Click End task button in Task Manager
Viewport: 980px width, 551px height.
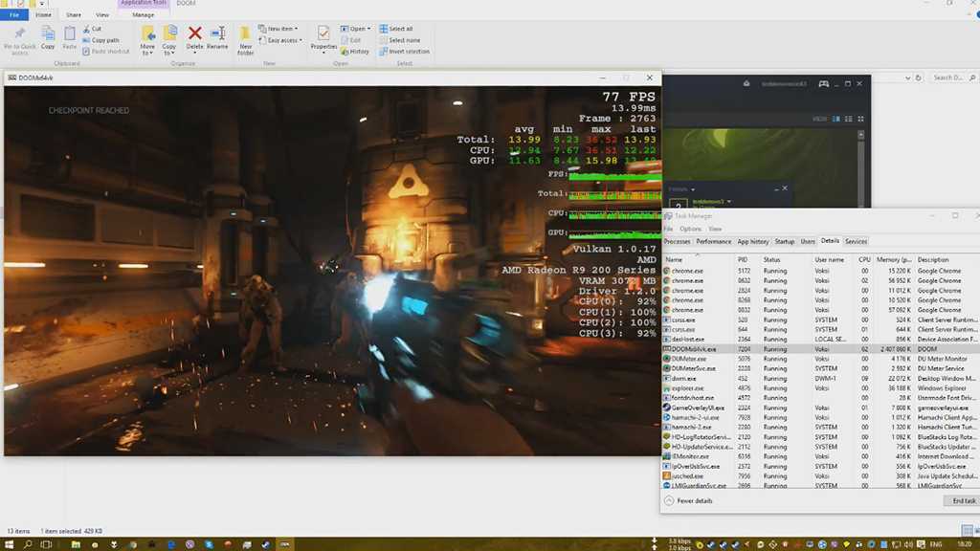tap(963, 501)
